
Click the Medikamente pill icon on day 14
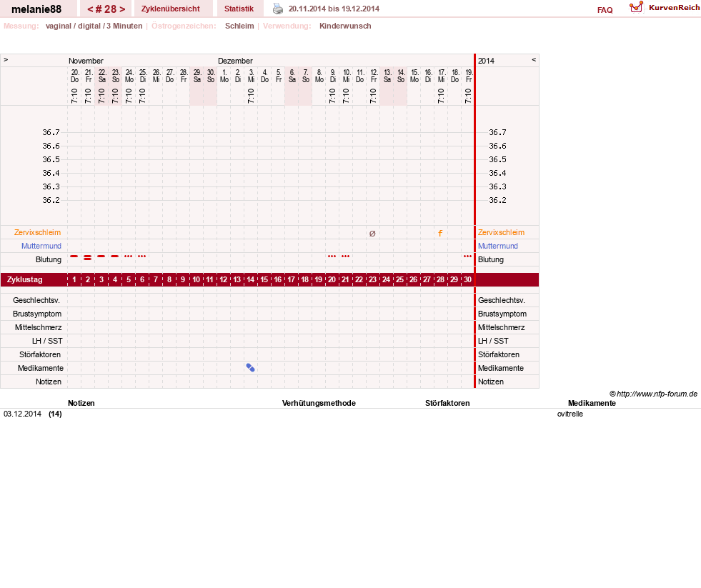tap(250, 367)
